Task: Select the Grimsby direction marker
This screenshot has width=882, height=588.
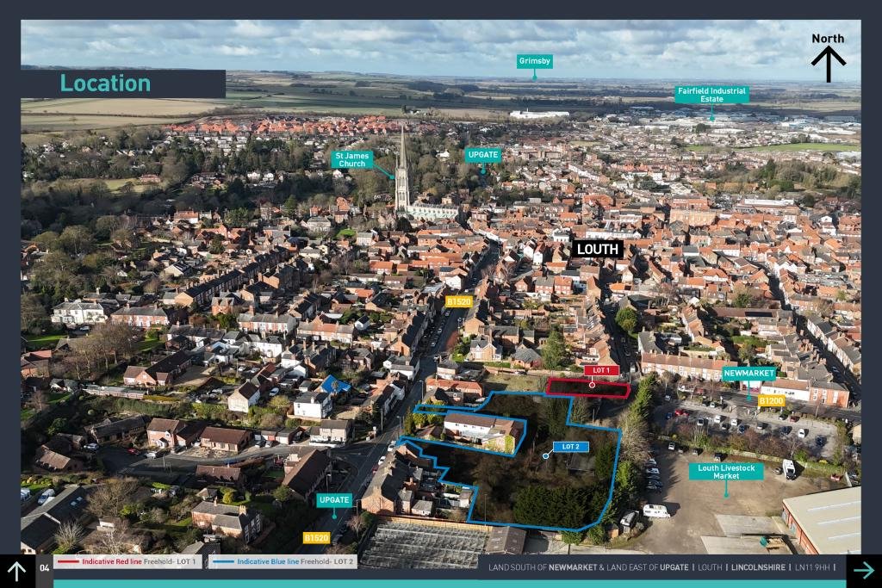Action: pyautogui.click(x=534, y=61)
